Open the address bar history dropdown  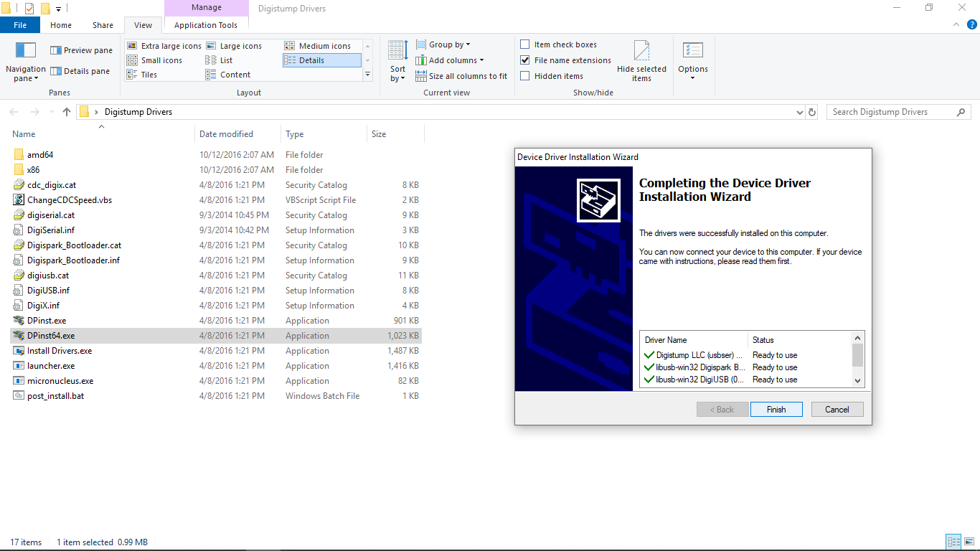pos(799,112)
